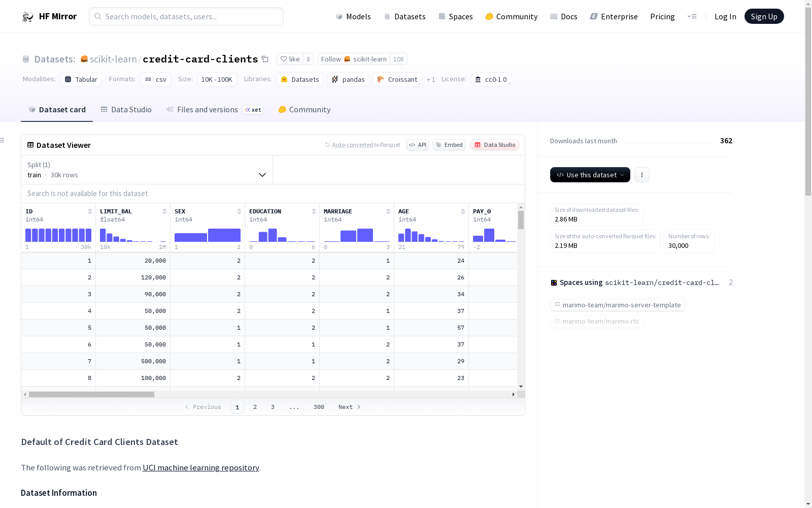Open the dataset Community tab
Screen dimensions: 812x508
tap(304, 110)
